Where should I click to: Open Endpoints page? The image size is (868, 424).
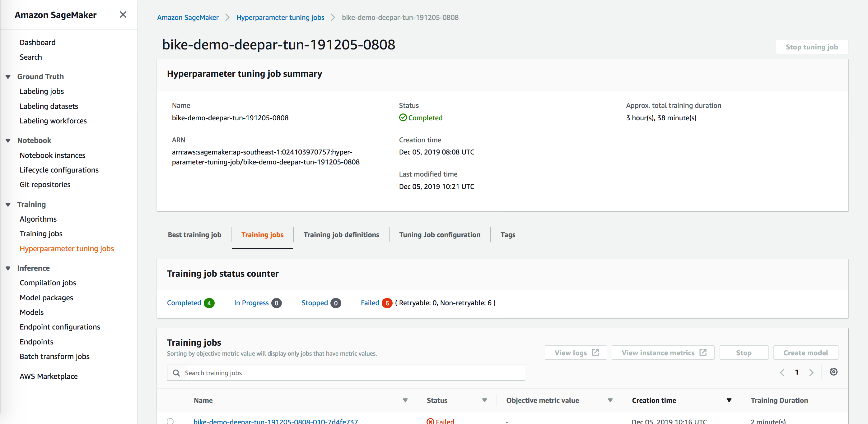coord(36,342)
